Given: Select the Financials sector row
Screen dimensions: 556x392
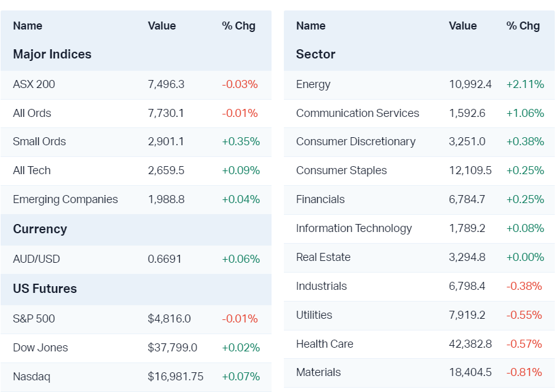Looking at the screenshot, I should pos(320,199).
